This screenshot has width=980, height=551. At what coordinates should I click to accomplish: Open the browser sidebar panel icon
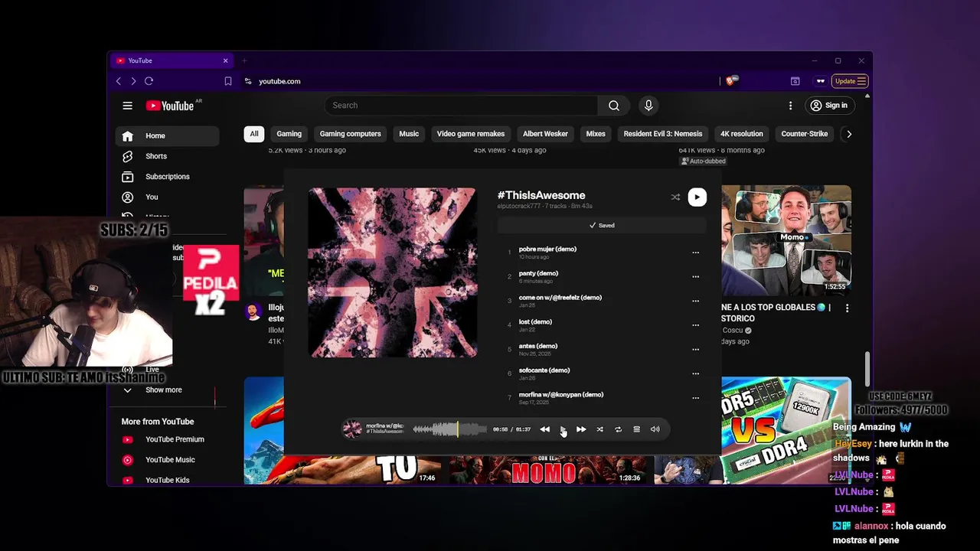tap(795, 81)
